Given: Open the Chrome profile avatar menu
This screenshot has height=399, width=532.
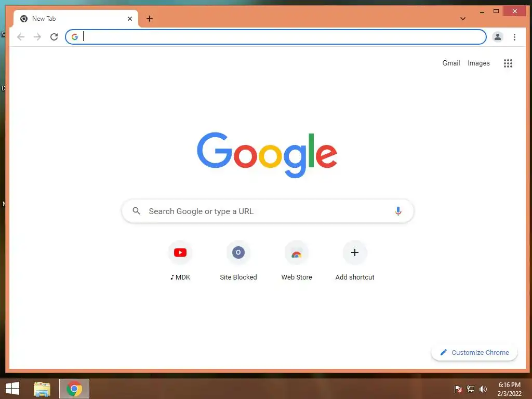Looking at the screenshot, I should (x=497, y=37).
